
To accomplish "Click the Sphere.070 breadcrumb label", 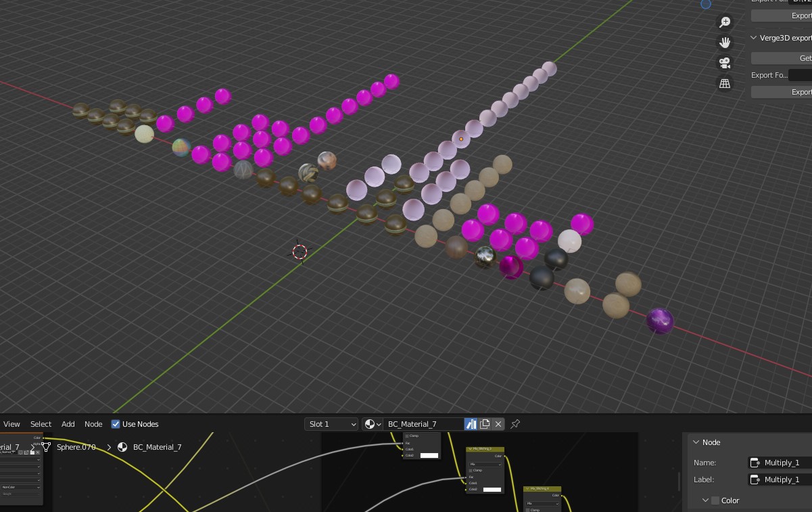I will [76, 447].
